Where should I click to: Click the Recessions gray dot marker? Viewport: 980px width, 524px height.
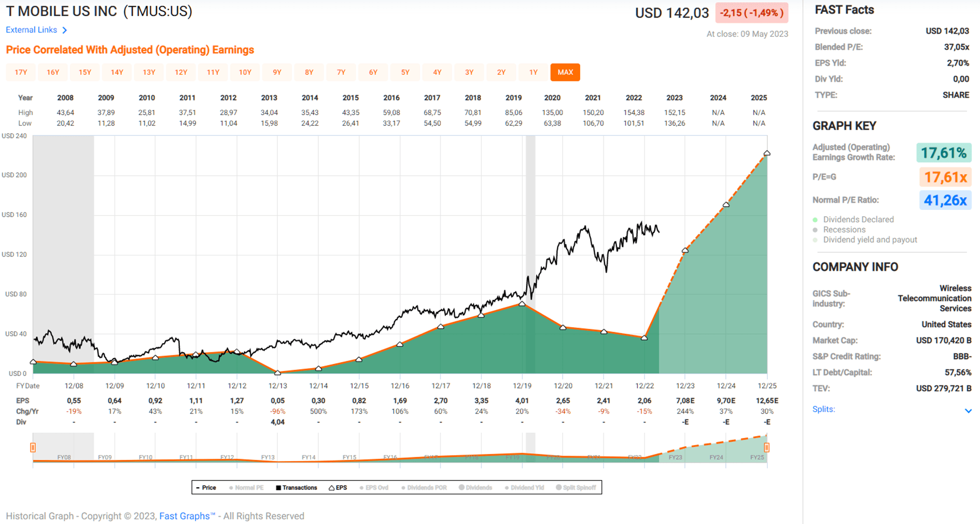click(x=815, y=230)
